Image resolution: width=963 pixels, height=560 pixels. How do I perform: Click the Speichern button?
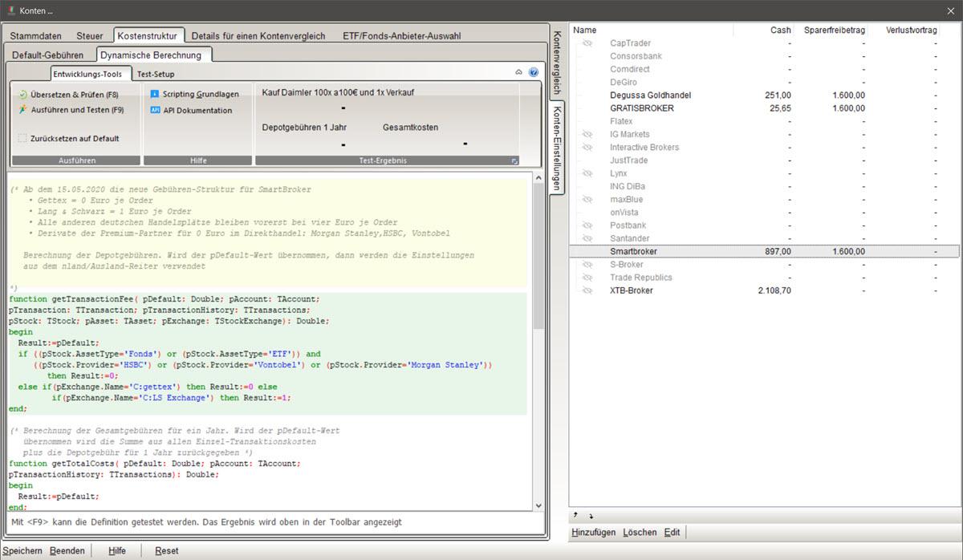(23, 551)
